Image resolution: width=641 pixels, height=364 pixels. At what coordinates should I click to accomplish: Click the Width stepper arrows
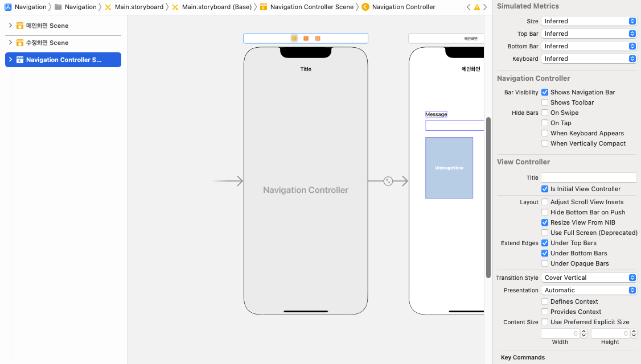point(583,333)
